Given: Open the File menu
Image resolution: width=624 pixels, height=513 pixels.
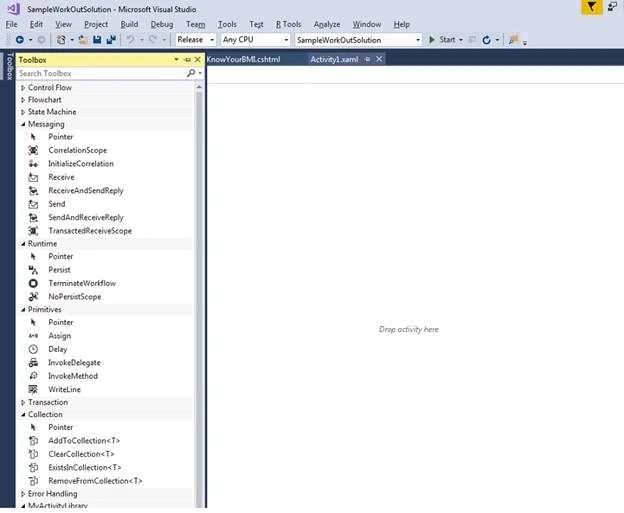Looking at the screenshot, I should (12, 24).
